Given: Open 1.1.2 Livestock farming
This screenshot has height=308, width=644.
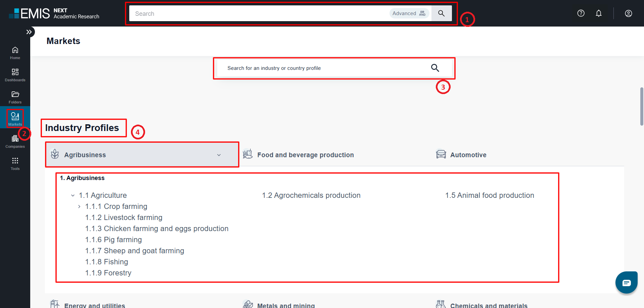Looking at the screenshot, I should tap(124, 218).
